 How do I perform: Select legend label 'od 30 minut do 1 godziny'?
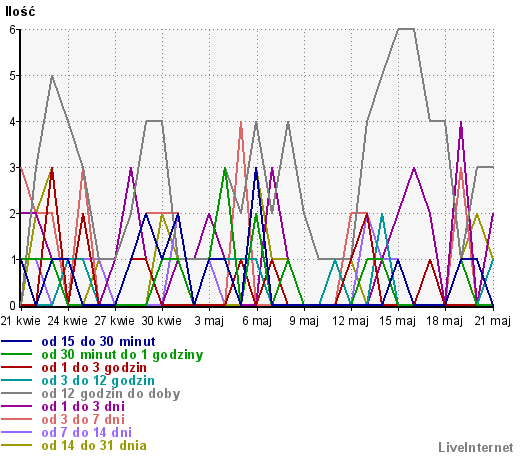122,355
